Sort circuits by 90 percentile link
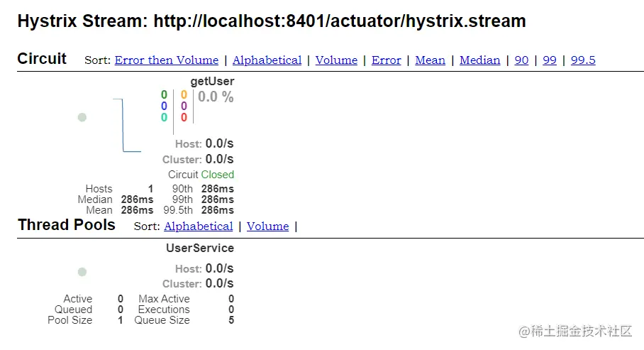This screenshot has height=350, width=644. [x=521, y=60]
